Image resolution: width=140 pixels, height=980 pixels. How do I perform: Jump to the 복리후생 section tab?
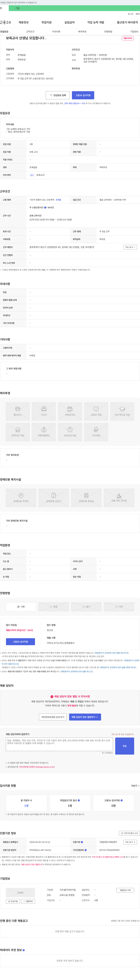pos(82,32)
